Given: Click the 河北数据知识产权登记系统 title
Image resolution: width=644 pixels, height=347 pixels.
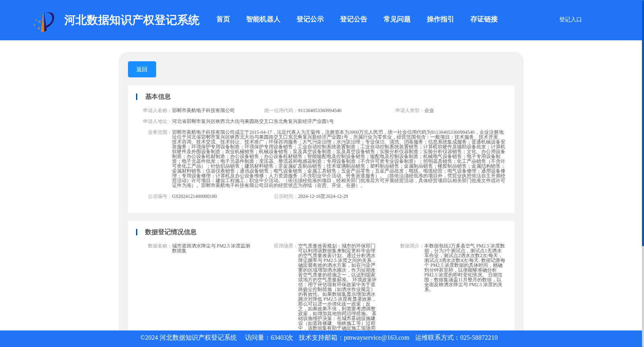Looking at the screenshot, I should tap(132, 20).
